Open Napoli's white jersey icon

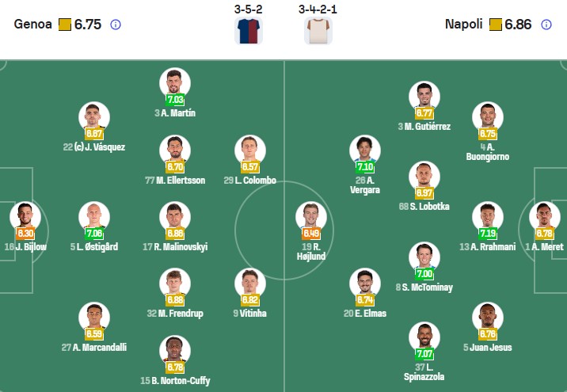point(318,30)
